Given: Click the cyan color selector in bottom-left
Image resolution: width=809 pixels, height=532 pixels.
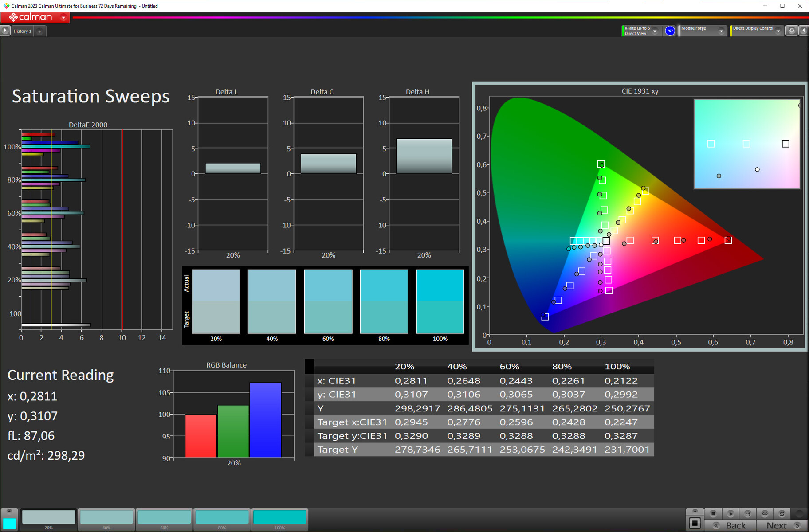Looking at the screenshot, I should tap(9, 524).
